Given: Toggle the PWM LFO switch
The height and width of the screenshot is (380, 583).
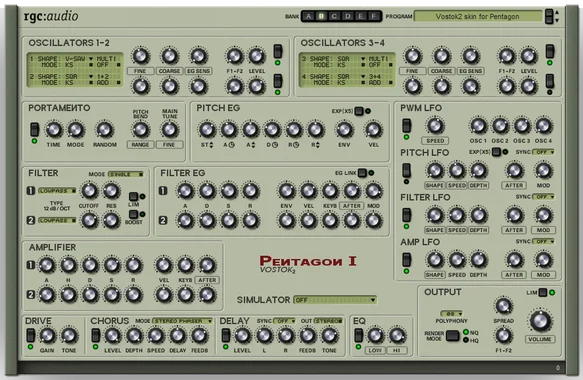Looking at the screenshot, I should point(407,126).
